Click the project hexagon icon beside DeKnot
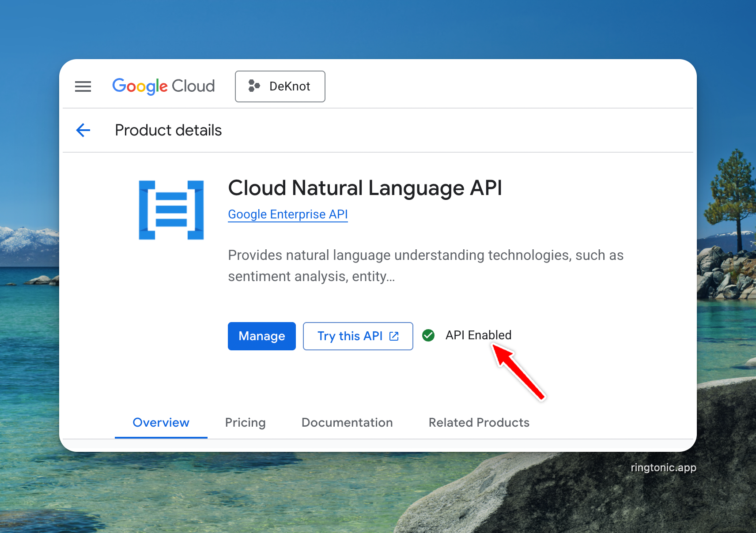The height and width of the screenshot is (533, 756). 254,86
